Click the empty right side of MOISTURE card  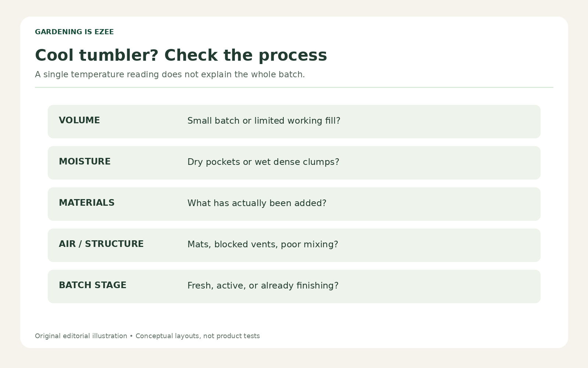pos(441,163)
